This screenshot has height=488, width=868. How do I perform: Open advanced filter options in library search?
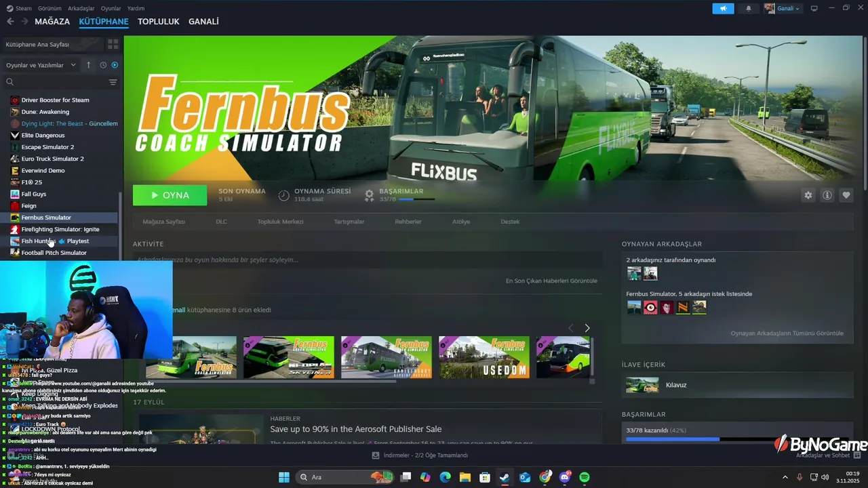[x=113, y=82]
